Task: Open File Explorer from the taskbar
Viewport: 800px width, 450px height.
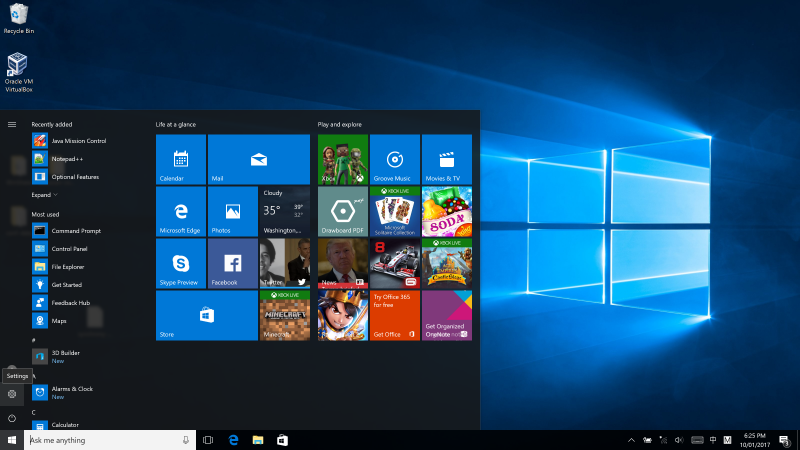Action: point(258,440)
